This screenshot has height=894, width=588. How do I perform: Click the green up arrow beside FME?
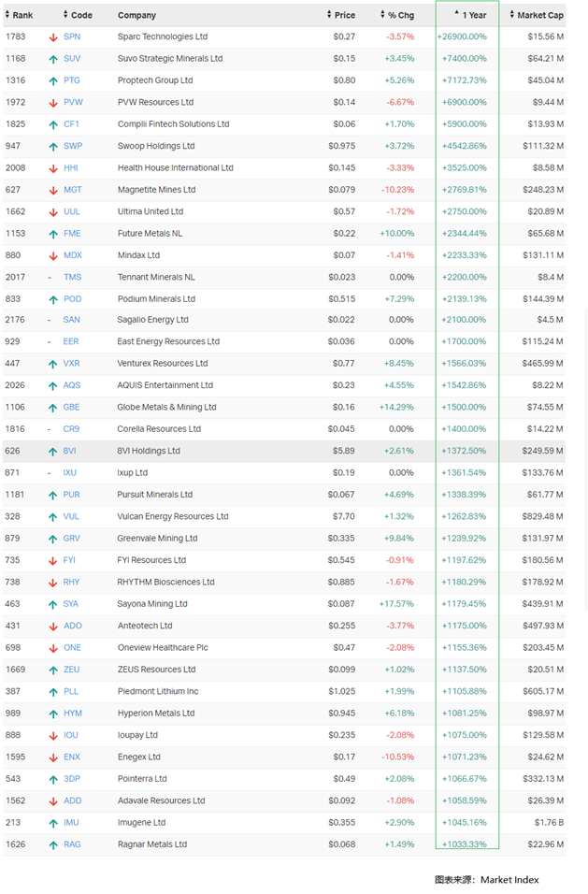click(53, 235)
